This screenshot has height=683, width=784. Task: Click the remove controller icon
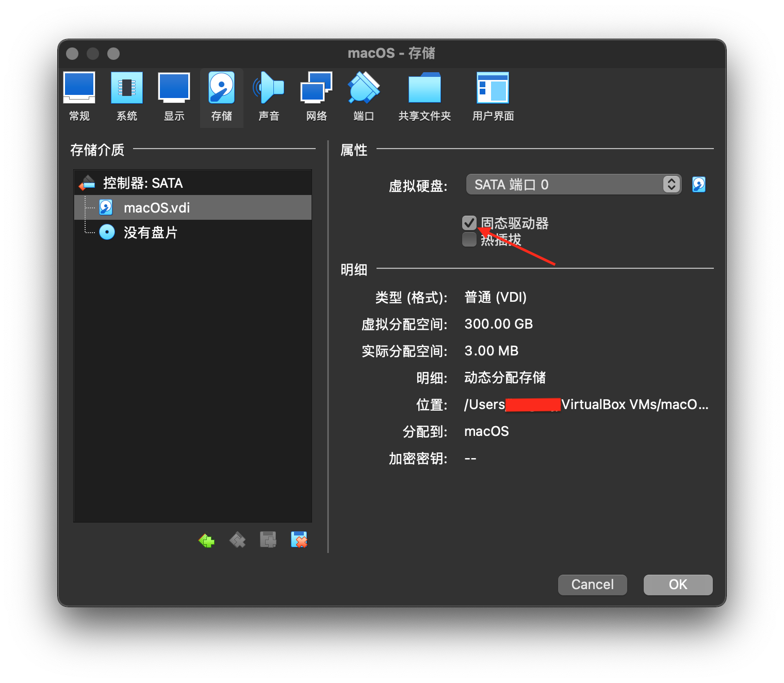(237, 540)
